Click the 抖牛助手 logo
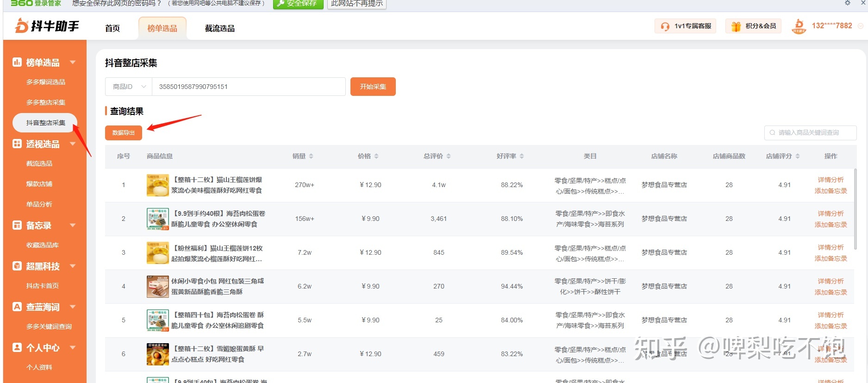Viewport: 868px width, 383px height. 47,26
